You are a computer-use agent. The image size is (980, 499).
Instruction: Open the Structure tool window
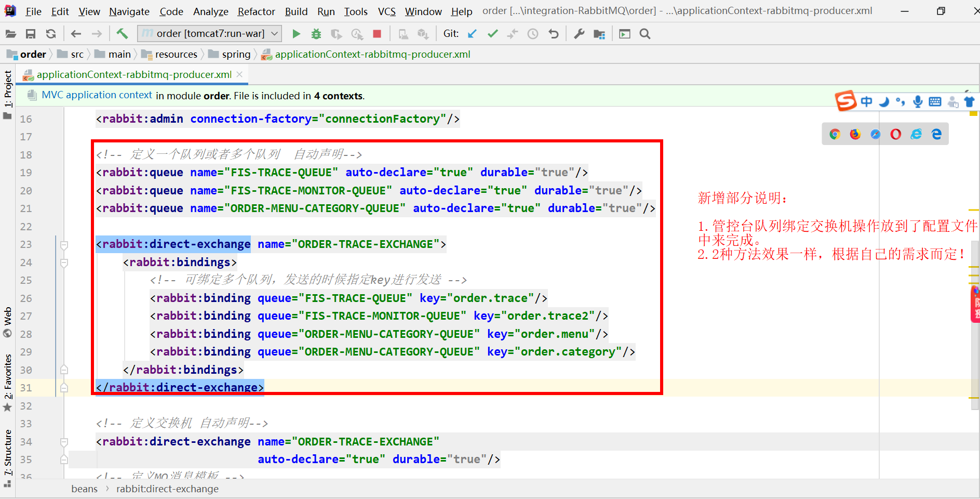click(8, 457)
